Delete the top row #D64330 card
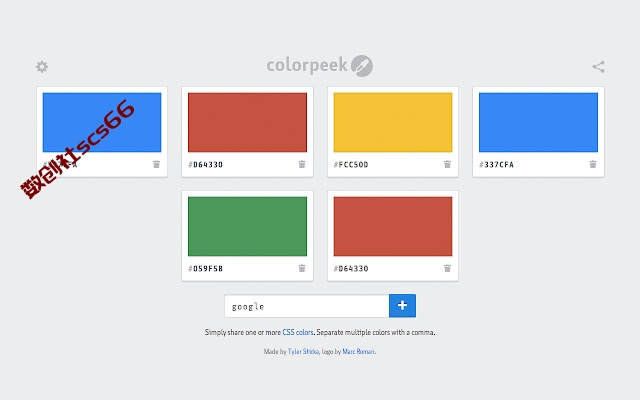Screen dimensions: 640x400 (x=302, y=164)
